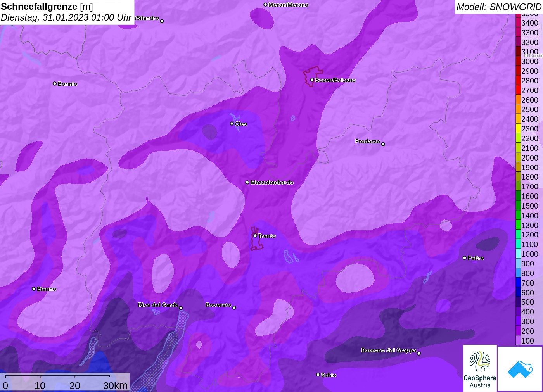Click the legend value 2500
Screen dimensions: 543x392
point(530,109)
